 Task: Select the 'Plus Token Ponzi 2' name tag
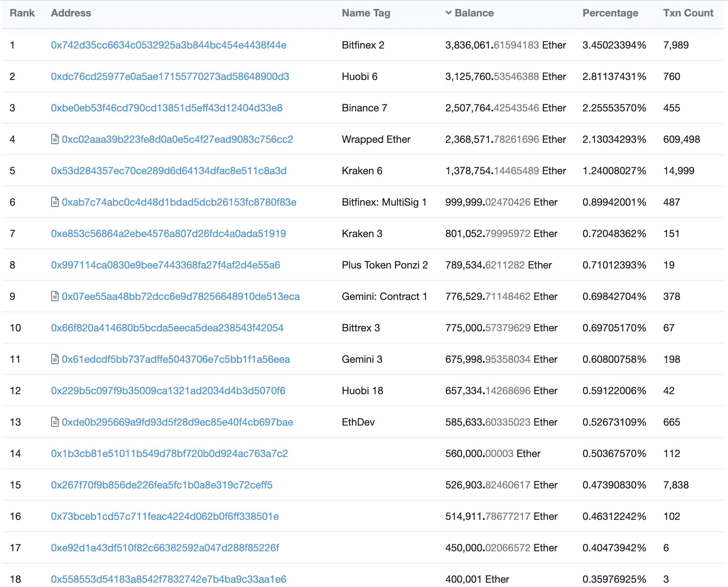(x=385, y=265)
